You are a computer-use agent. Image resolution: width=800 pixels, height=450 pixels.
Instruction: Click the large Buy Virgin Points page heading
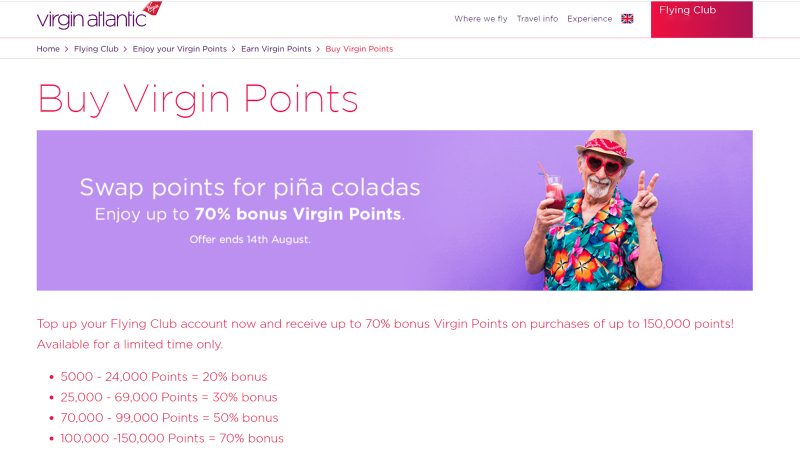pyautogui.click(x=197, y=100)
